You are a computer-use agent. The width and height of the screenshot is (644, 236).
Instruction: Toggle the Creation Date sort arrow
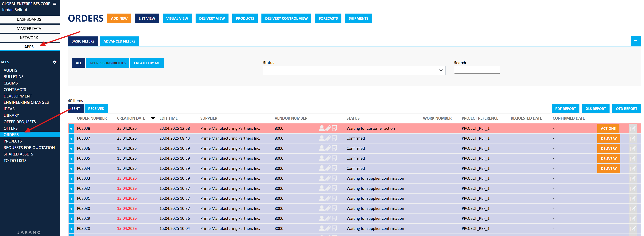coord(153,118)
